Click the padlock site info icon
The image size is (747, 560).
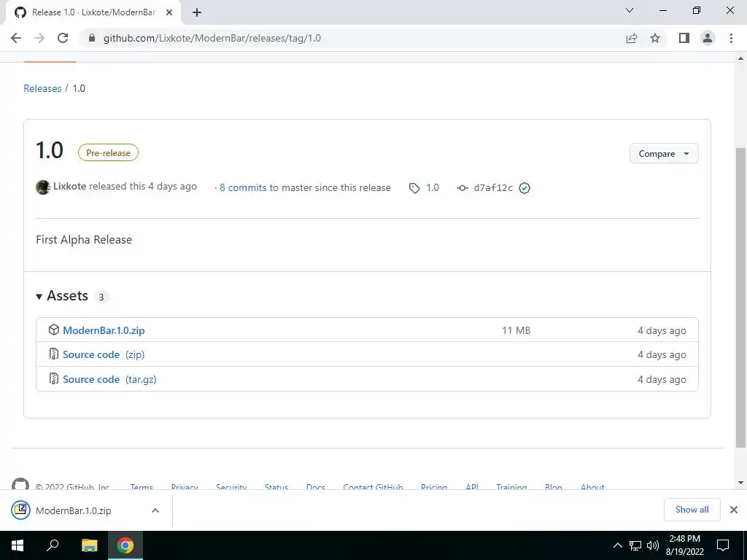92,38
